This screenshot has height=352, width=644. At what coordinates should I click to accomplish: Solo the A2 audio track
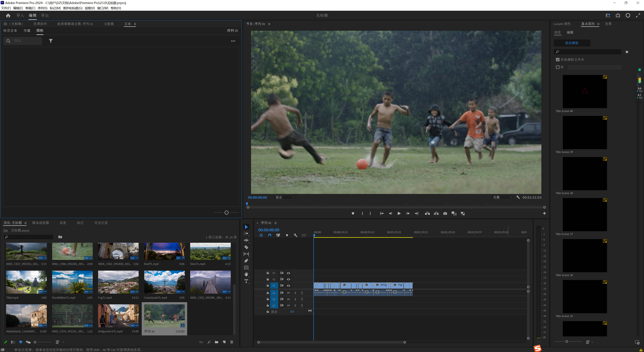click(x=295, y=299)
